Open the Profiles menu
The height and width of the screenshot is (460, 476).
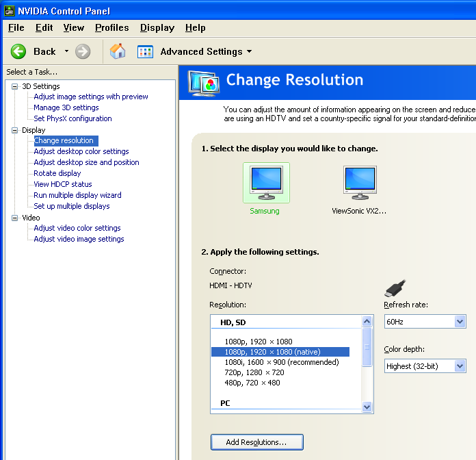111,27
